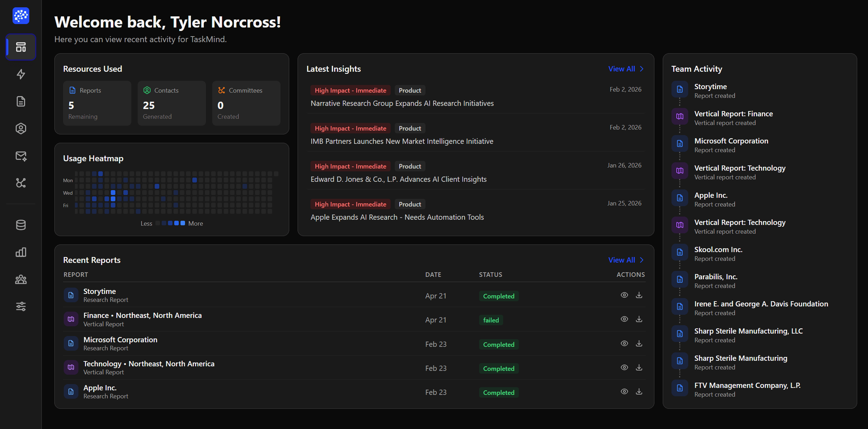This screenshot has width=868, height=429.
Task: Click the DATE column header
Action: (x=433, y=275)
